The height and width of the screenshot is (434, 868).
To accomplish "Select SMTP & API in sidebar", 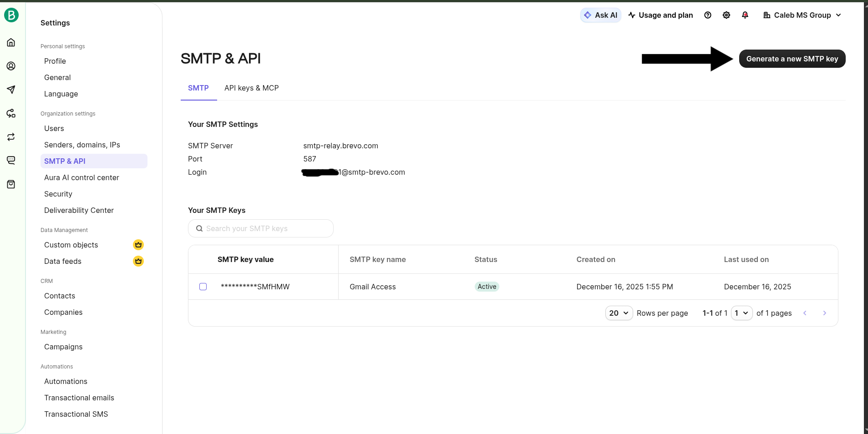I will click(x=94, y=161).
